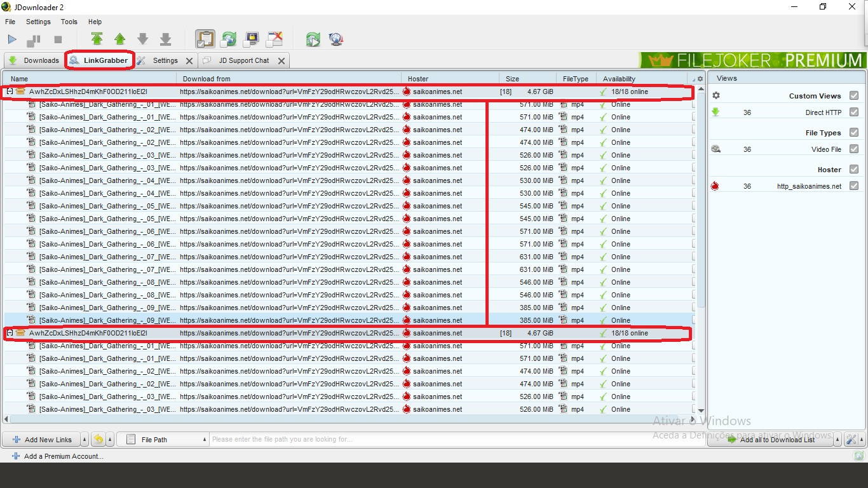
Task: Open the Tools menu
Action: pyautogui.click(x=69, y=22)
